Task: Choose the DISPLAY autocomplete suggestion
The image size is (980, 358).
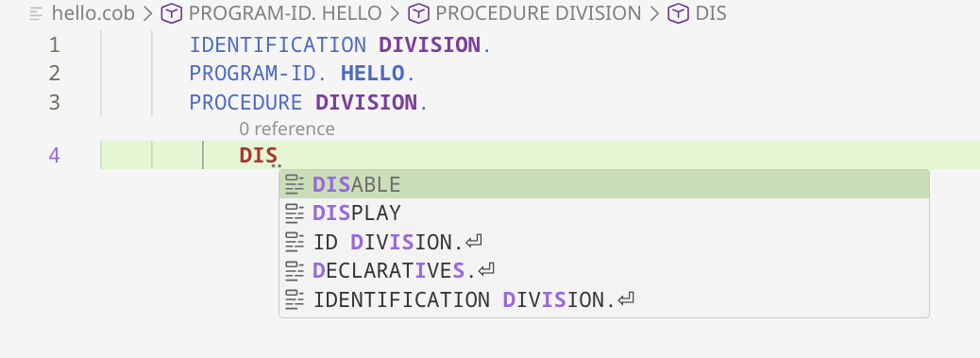Action: tap(603, 213)
